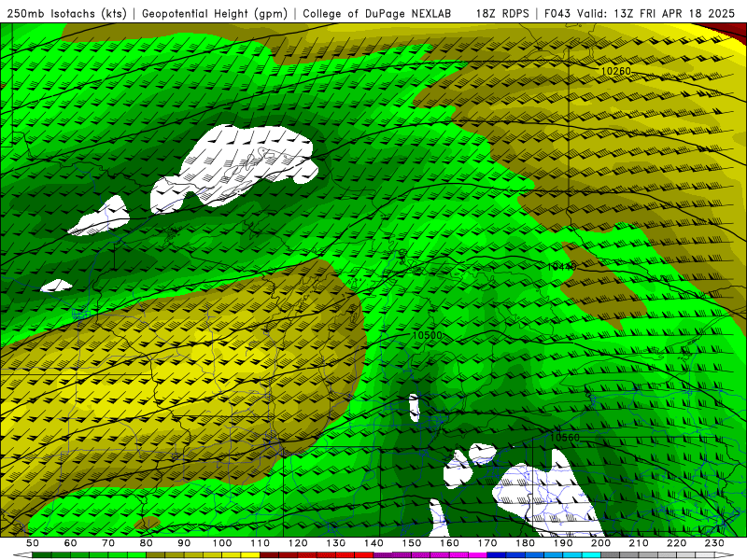The width and height of the screenshot is (747, 560).
Task: Click the '18Z RDPS' model run label
Action: 502,13
